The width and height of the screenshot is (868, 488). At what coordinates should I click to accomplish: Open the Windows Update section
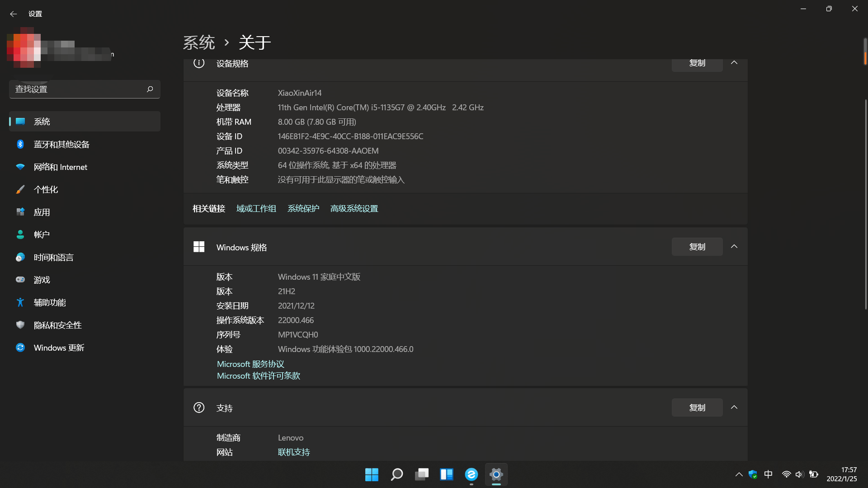point(59,348)
